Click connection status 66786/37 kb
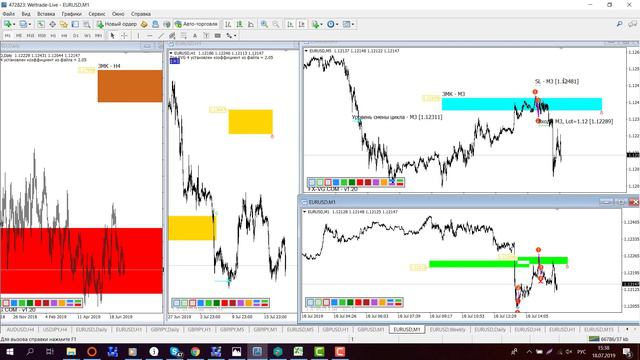This screenshot has width=640, height=360. (x=609, y=339)
